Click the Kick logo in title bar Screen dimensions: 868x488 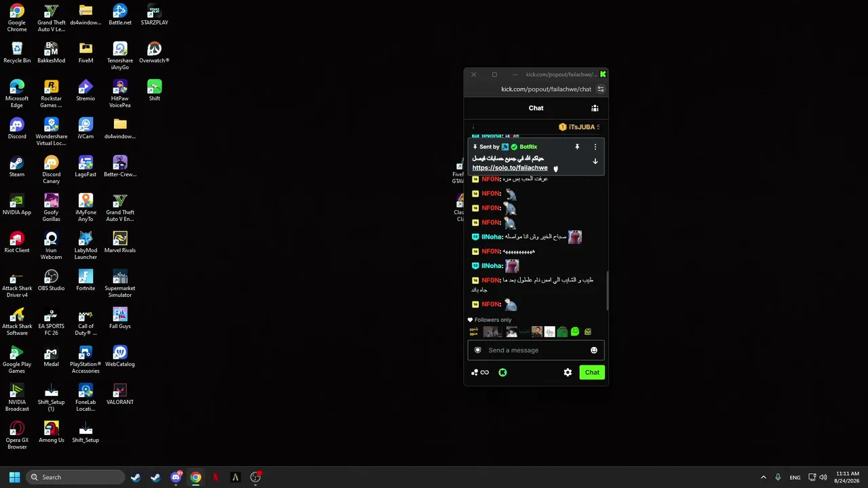click(x=603, y=74)
